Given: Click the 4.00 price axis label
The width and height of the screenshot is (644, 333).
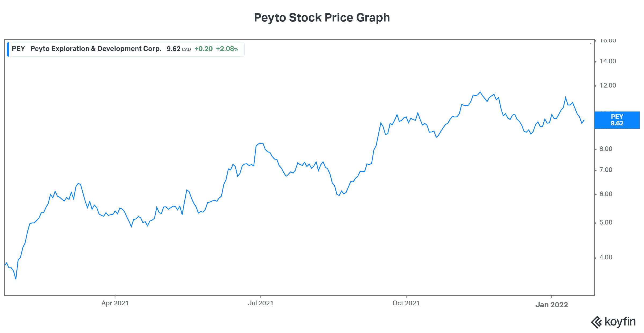Looking at the screenshot, I should point(606,258).
